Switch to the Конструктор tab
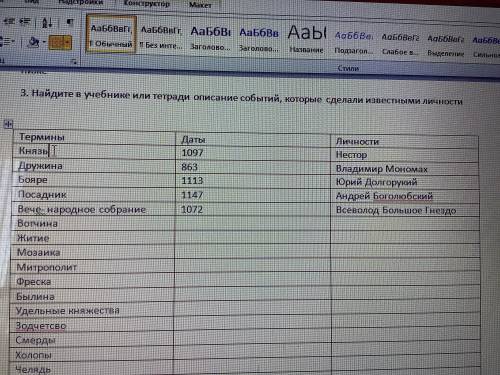The height and width of the screenshot is (375, 500). point(147,4)
